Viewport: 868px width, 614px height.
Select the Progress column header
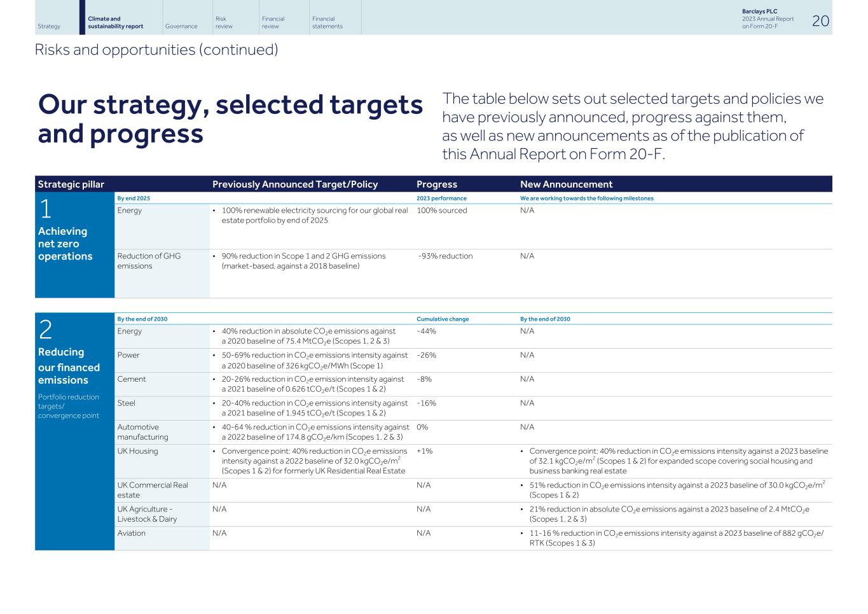[437, 184]
